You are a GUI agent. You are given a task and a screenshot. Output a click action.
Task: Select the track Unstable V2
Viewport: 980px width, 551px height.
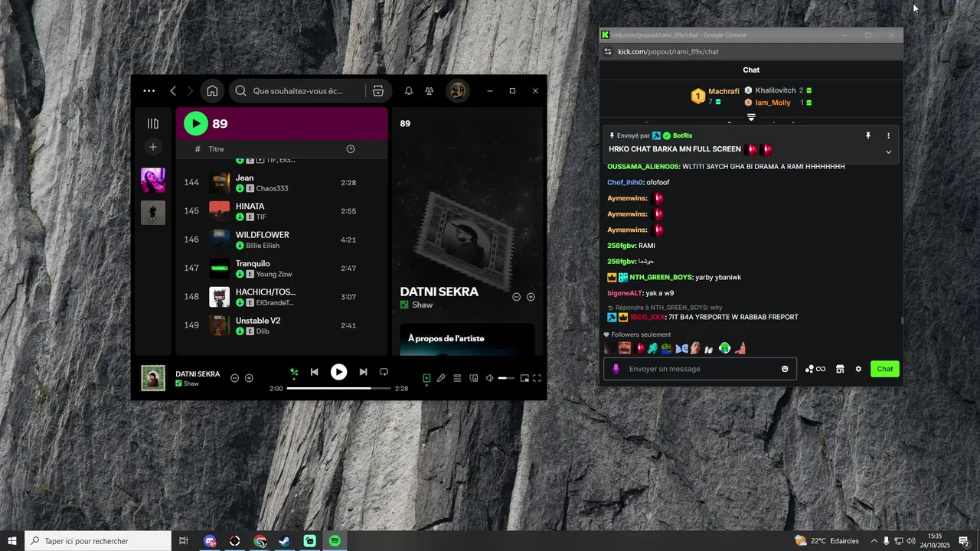(282, 325)
